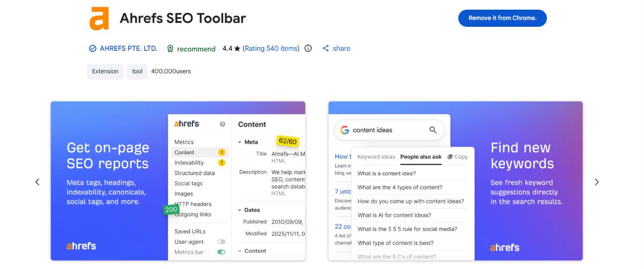Click the Ahrefs orange logo icon
Viewport: 644px width, 269px height.
[99, 18]
